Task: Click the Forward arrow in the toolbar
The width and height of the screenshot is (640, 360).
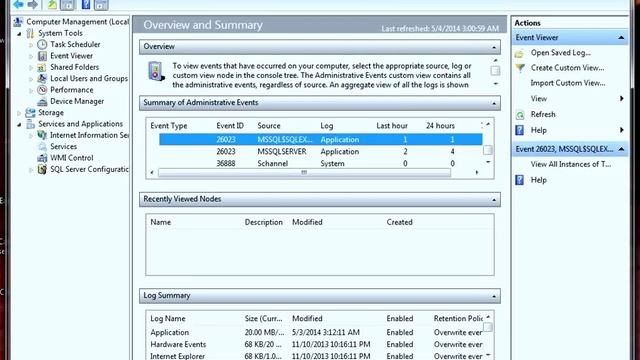Action: tap(33, 4)
